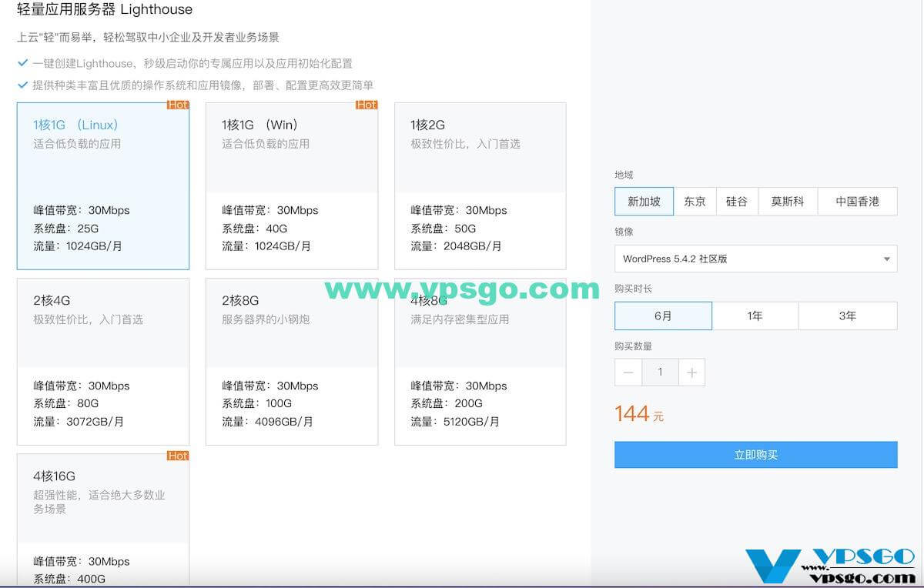
Task: Click the Hot badge on 1核1G (Linux)
Action: pos(178,105)
